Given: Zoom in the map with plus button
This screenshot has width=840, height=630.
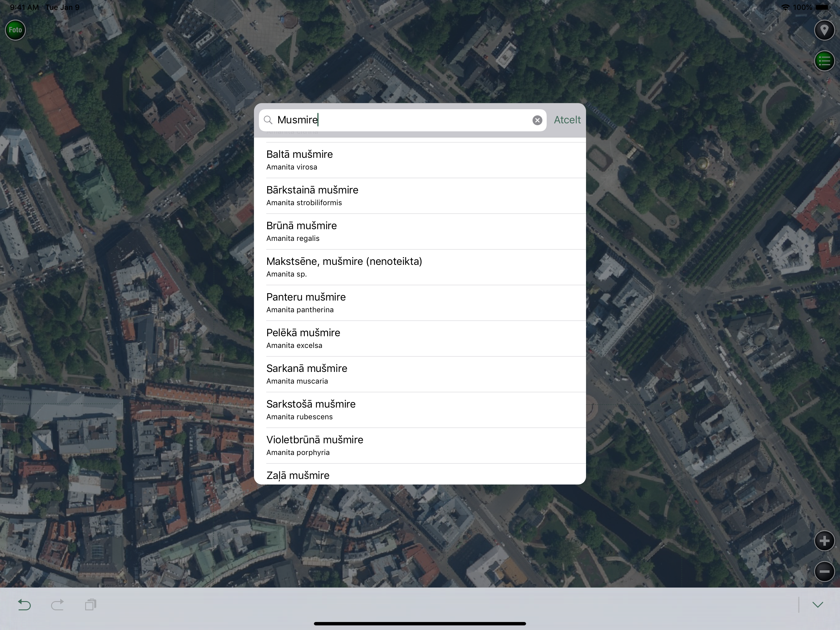Looking at the screenshot, I should 824,541.
